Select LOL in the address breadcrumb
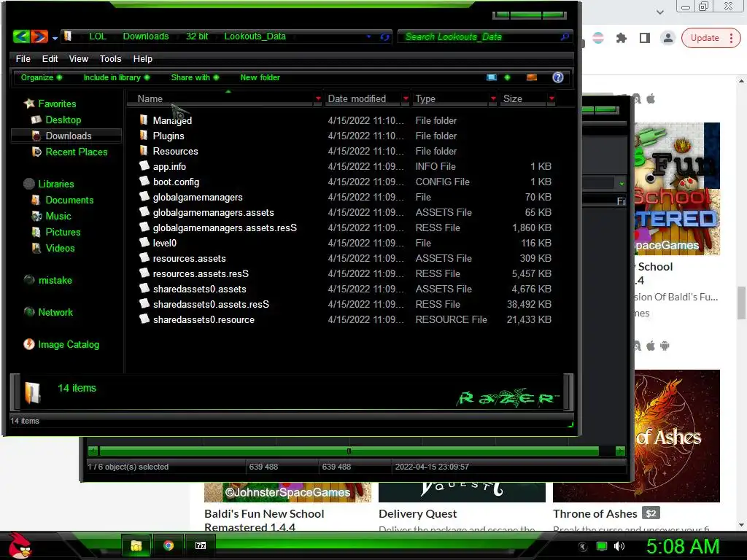The image size is (747, 560). click(x=98, y=36)
